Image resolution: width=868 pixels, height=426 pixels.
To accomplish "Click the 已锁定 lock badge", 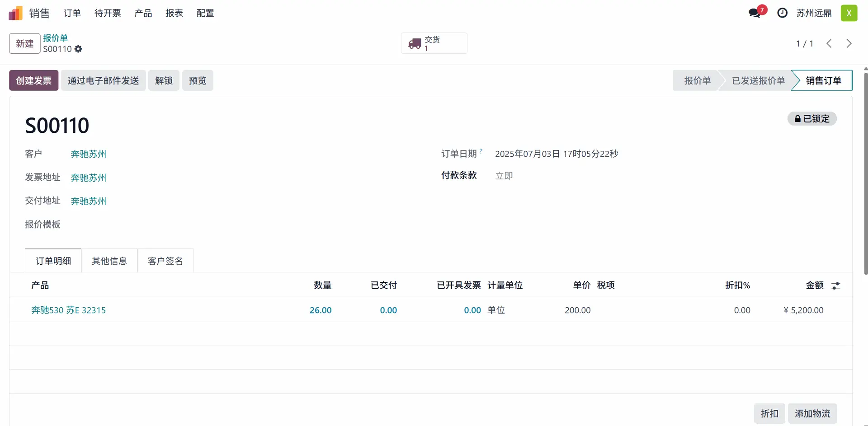I will click(812, 119).
